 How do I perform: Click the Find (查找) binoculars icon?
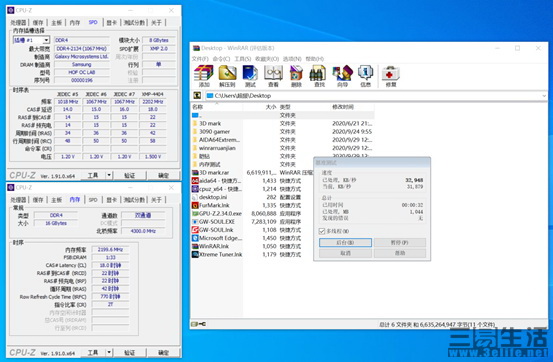[x=319, y=76]
